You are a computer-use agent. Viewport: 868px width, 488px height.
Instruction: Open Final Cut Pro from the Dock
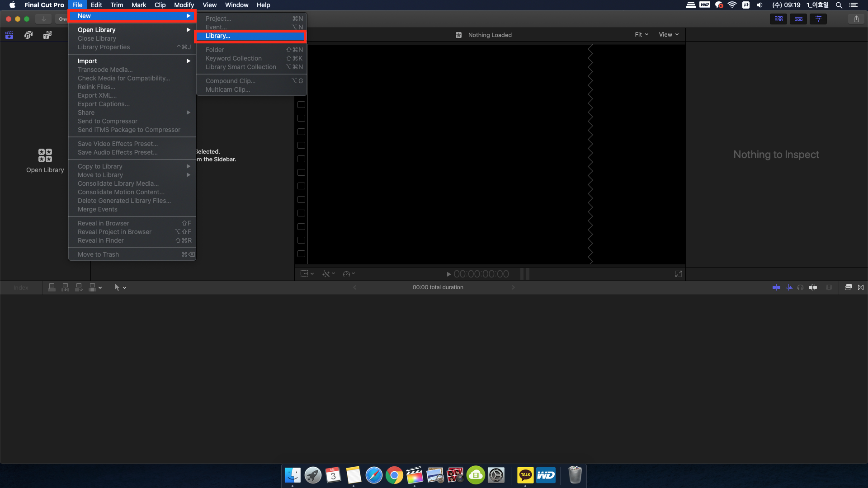point(414,475)
